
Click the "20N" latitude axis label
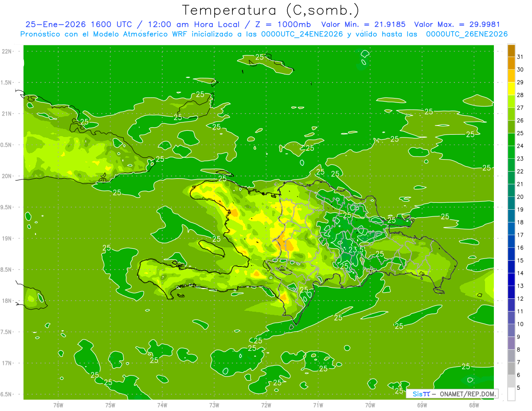click(8, 176)
